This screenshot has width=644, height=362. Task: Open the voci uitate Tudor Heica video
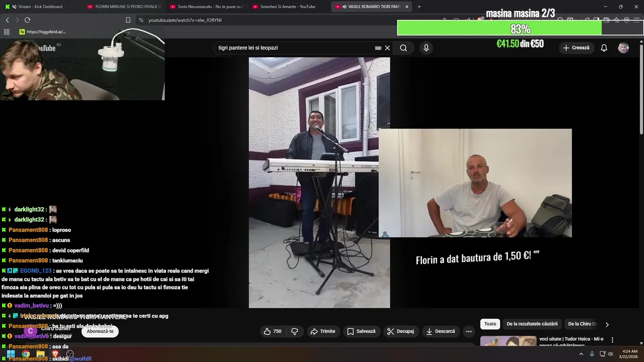571,341
